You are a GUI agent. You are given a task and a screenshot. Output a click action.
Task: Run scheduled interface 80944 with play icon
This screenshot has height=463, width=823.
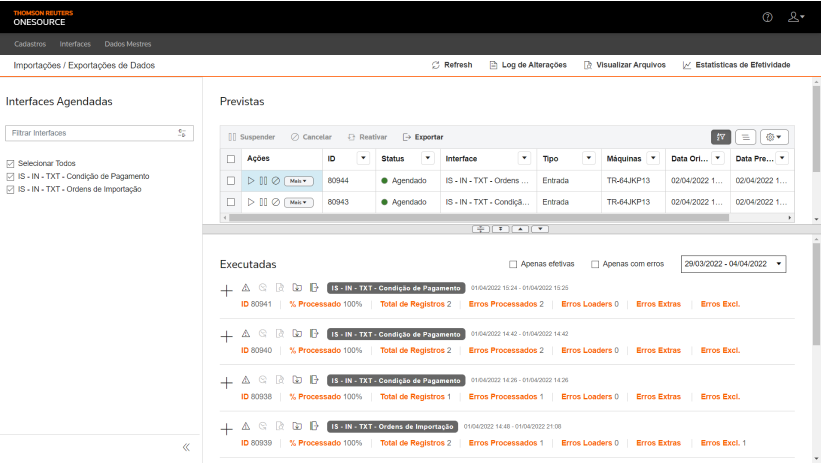pyautogui.click(x=251, y=181)
